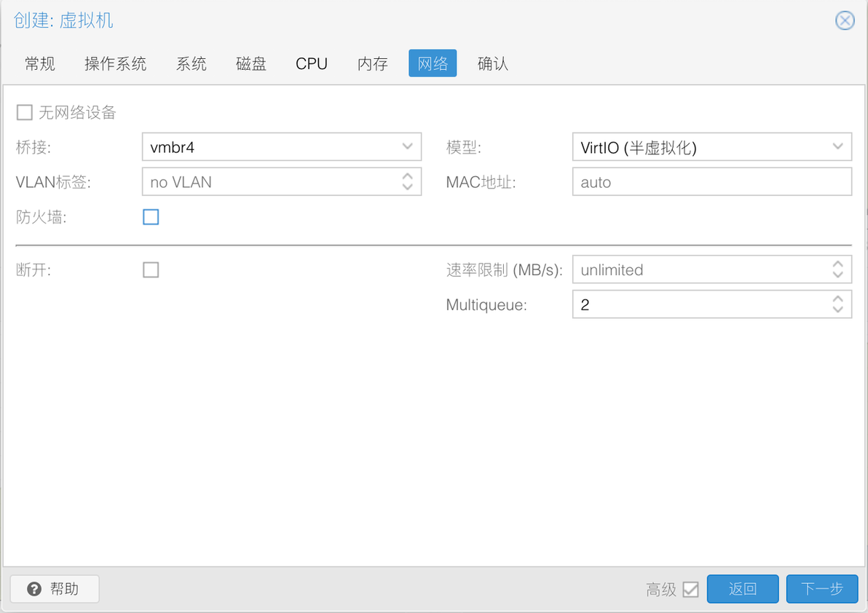Check the 断开 checkbox
This screenshot has height=613, width=868.
coord(151,270)
